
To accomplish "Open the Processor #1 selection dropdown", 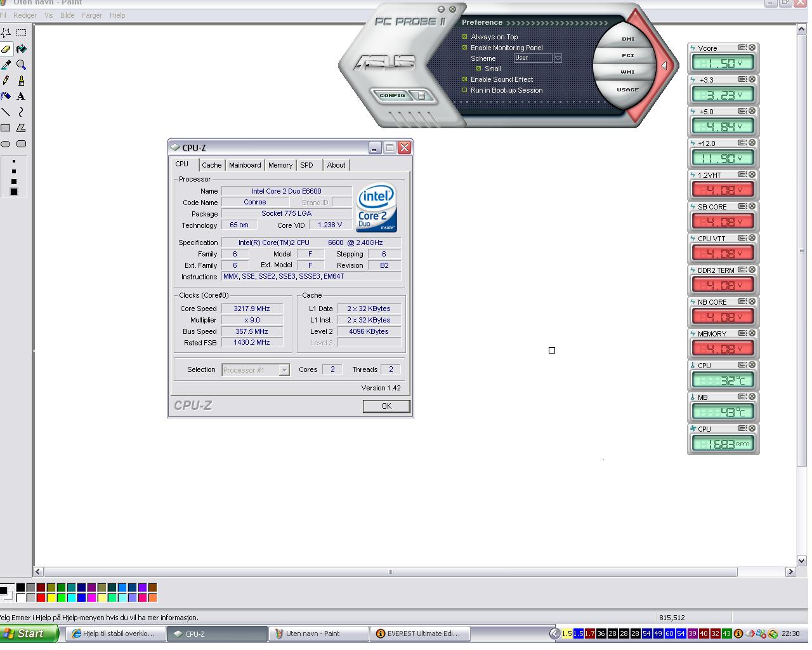I will [x=284, y=370].
